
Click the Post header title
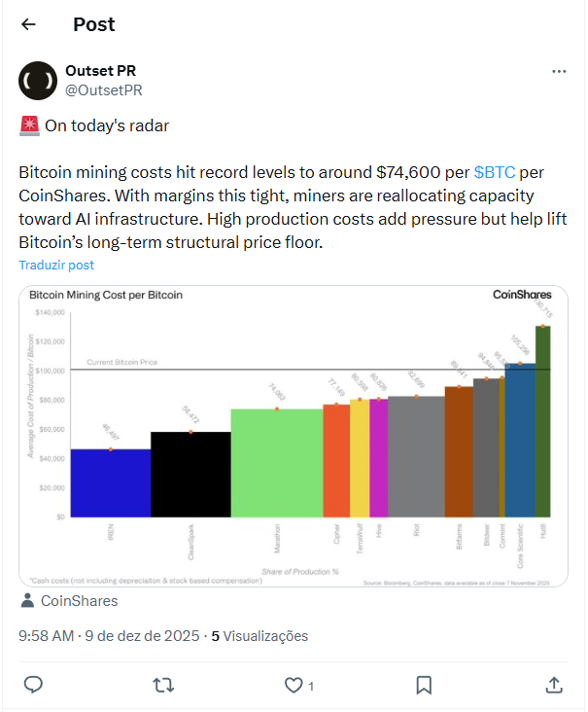94,24
